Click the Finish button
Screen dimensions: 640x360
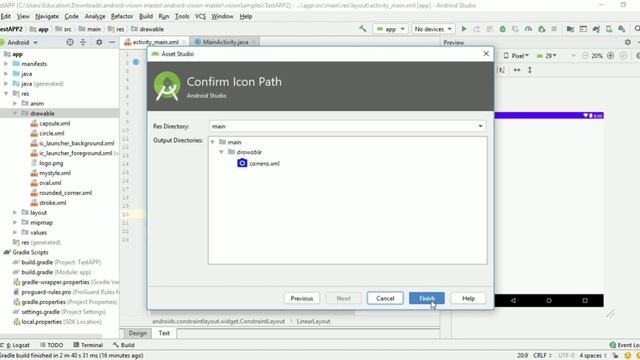(427, 298)
